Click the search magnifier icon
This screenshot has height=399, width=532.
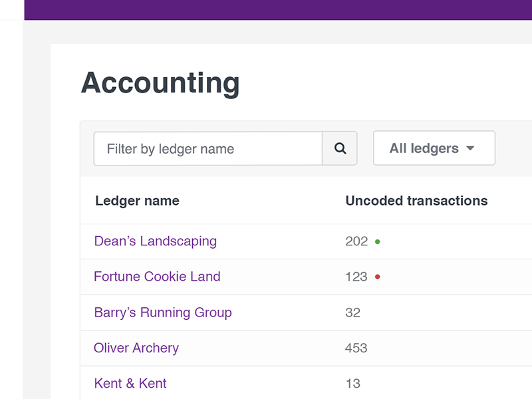[340, 148]
